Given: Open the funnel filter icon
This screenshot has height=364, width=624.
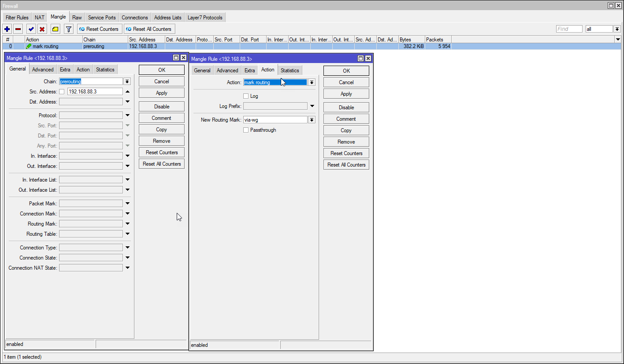Looking at the screenshot, I should pyautogui.click(x=68, y=29).
